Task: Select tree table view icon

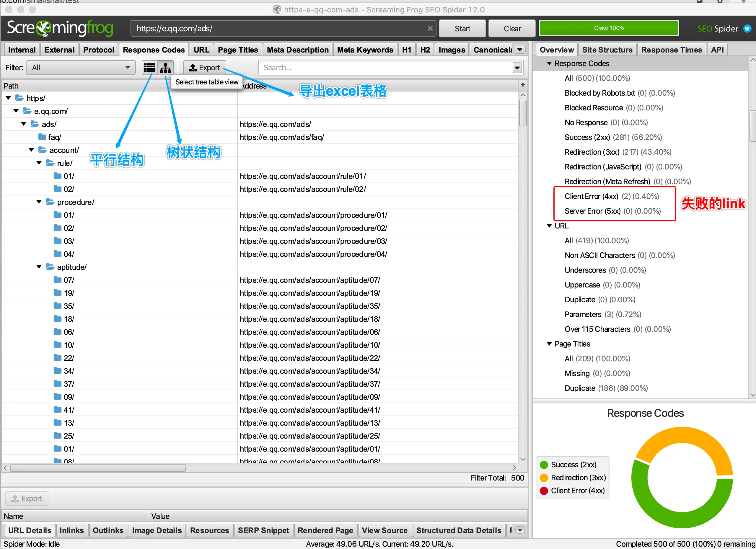Action: (165, 68)
